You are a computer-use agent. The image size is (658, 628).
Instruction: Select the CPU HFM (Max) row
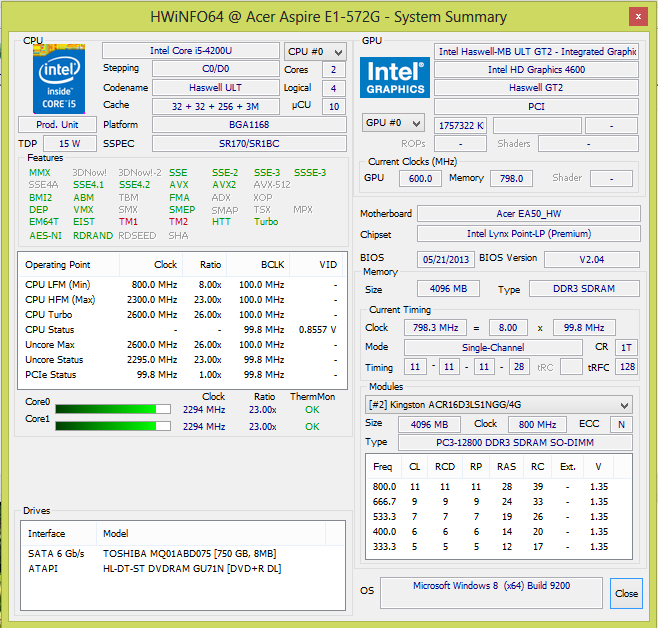[x=182, y=300]
